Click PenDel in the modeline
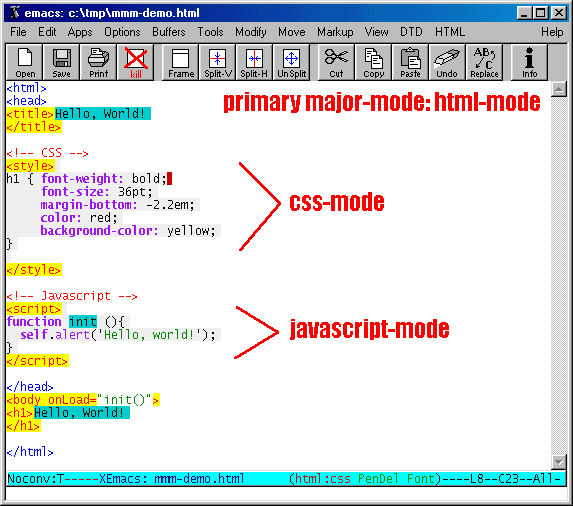This screenshot has height=506, width=573. coord(378,479)
